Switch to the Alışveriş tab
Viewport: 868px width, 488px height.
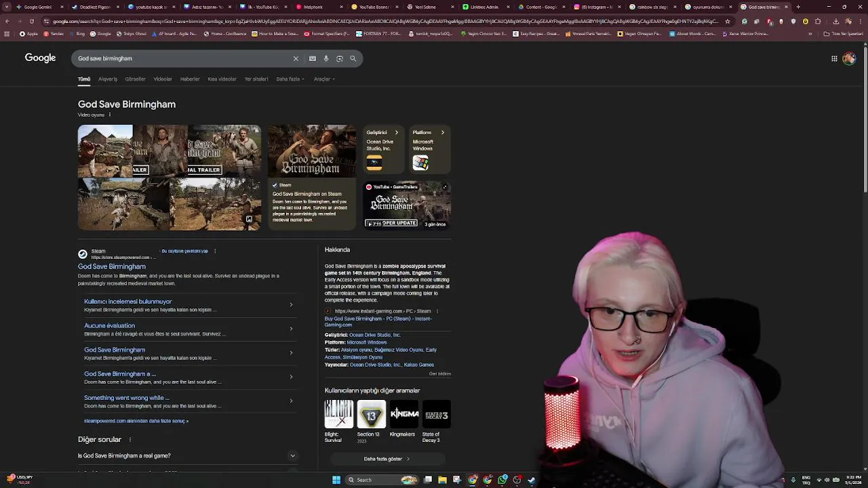click(108, 79)
